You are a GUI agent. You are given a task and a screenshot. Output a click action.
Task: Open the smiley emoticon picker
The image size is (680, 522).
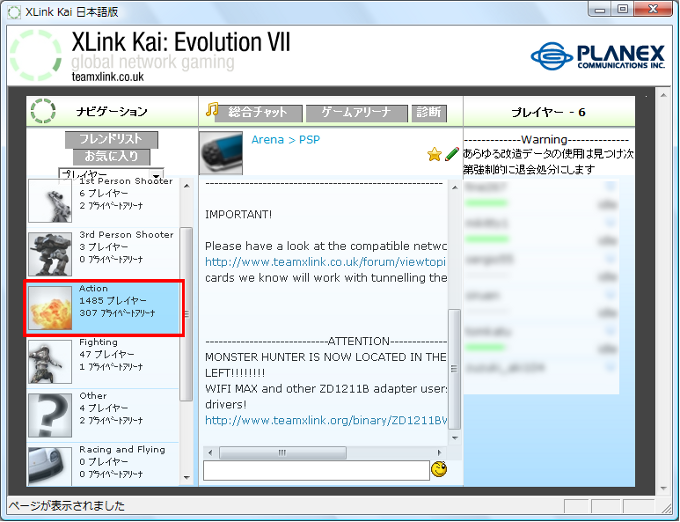pyautogui.click(x=439, y=469)
